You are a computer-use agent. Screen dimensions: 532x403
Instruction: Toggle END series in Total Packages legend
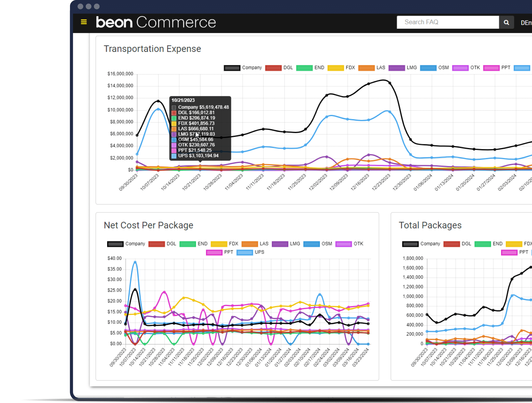coord(488,244)
